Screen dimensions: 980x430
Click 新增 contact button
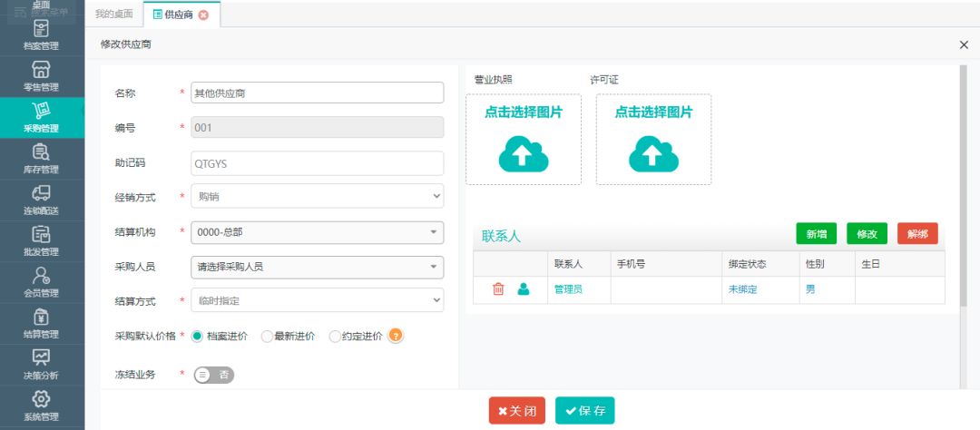pos(817,233)
